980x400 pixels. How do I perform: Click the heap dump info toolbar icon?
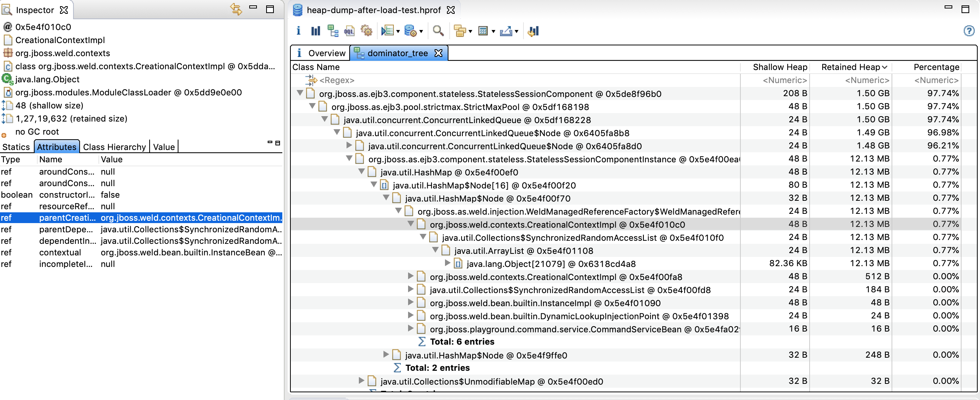point(298,31)
